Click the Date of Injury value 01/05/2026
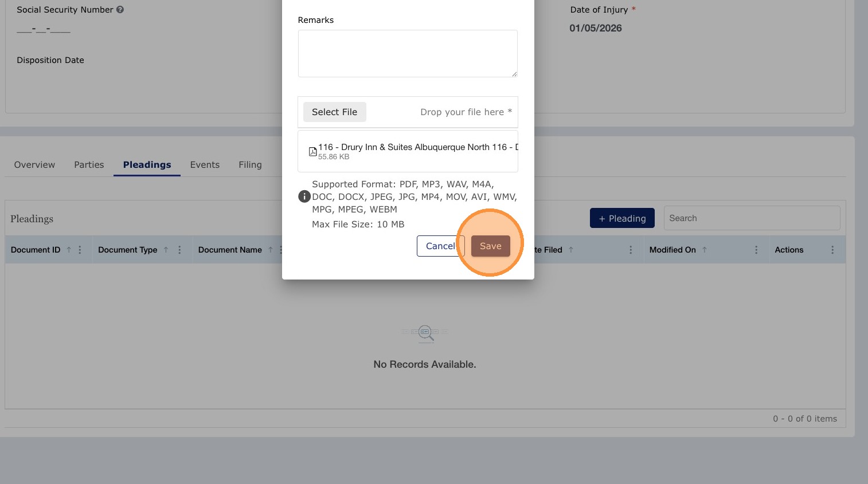The image size is (868, 484). (x=595, y=28)
